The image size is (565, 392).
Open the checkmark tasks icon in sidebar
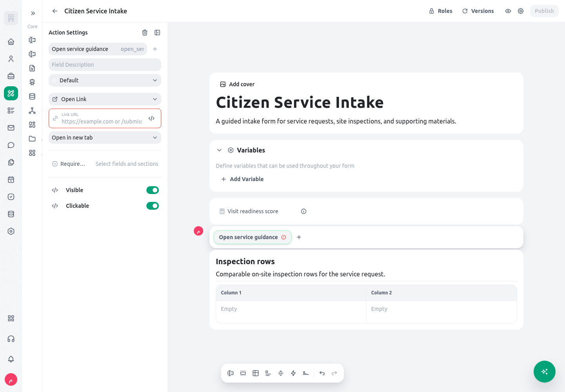pos(11,197)
